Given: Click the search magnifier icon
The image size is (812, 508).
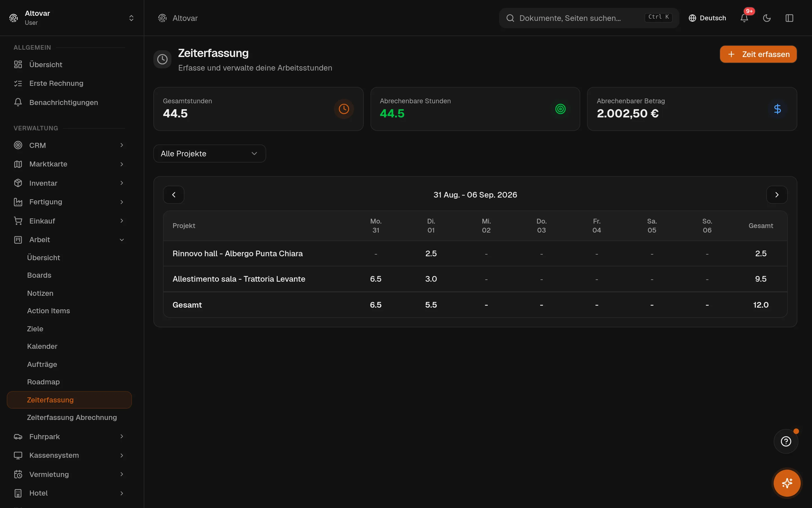Looking at the screenshot, I should tap(510, 18).
